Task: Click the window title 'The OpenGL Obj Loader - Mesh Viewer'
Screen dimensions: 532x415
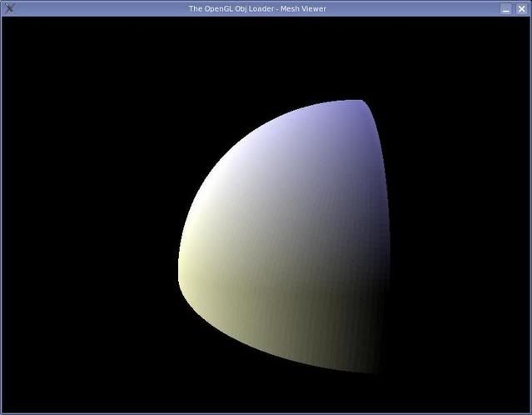Action: (257, 8)
